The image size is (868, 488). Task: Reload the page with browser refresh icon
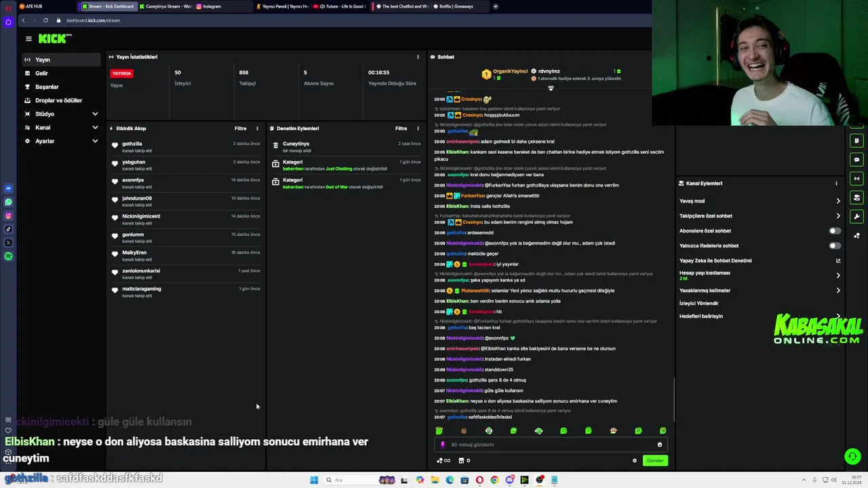coord(45,20)
